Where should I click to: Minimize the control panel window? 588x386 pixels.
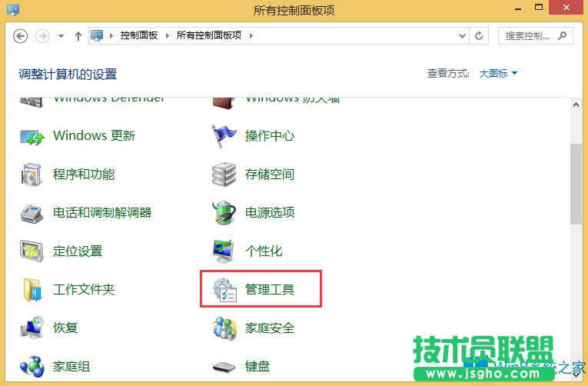[518, 8]
